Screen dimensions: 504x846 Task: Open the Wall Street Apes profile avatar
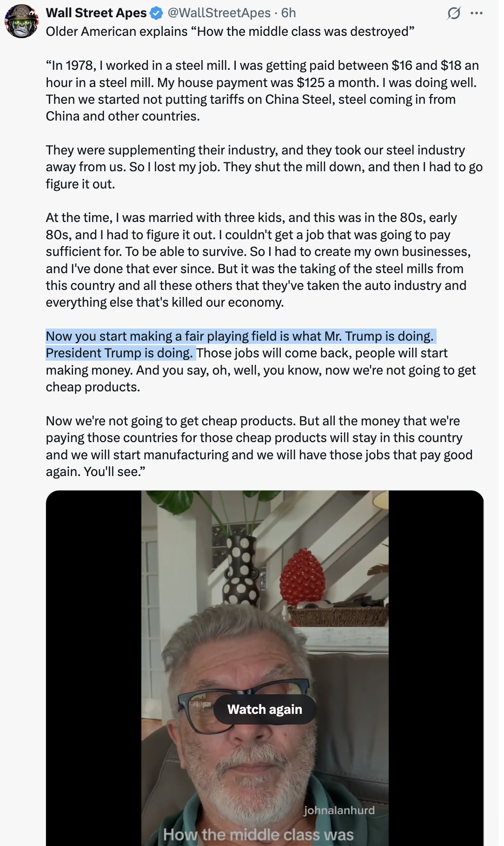[x=21, y=21]
